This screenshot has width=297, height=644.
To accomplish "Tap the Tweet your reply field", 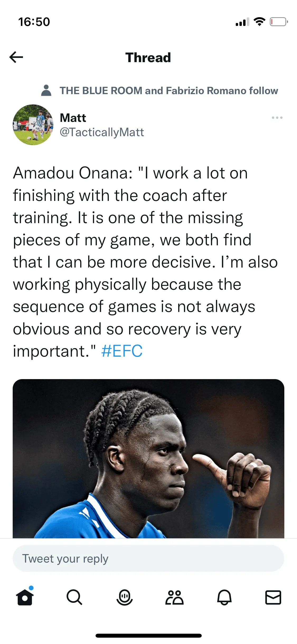I will click(x=148, y=558).
